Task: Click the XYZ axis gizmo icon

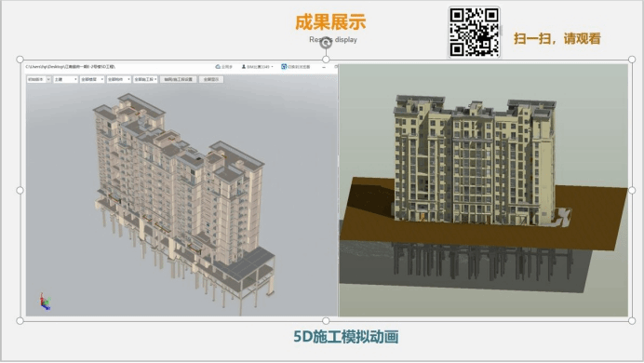Action: (x=45, y=302)
